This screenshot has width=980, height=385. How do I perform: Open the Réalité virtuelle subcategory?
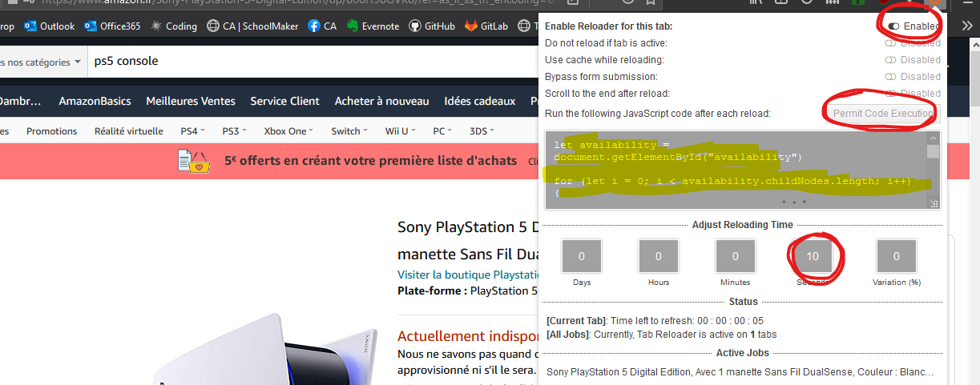point(128,130)
